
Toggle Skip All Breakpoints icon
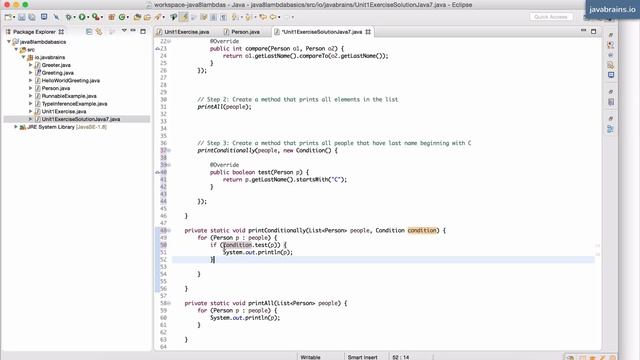coord(56,17)
